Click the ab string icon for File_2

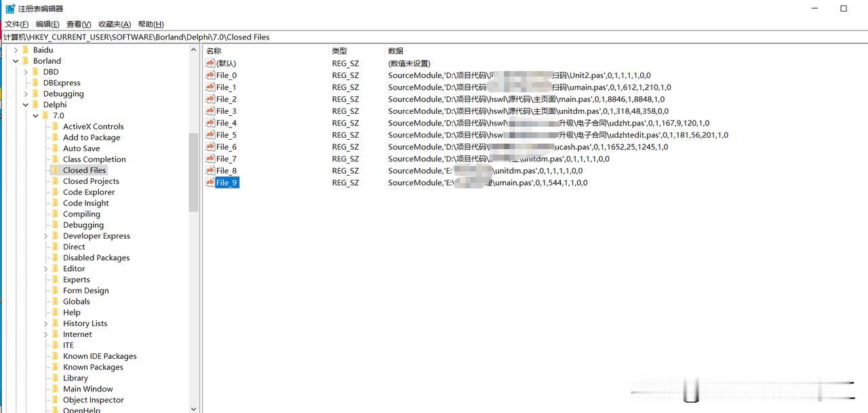(210, 99)
